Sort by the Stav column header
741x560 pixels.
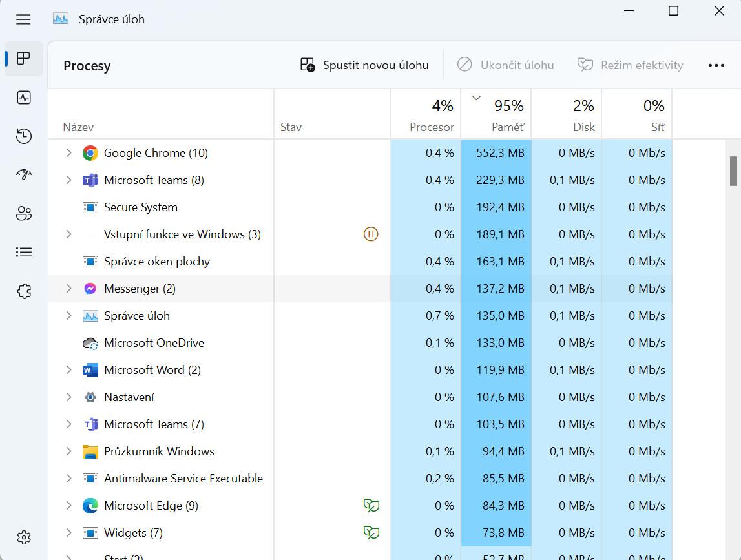332,114
